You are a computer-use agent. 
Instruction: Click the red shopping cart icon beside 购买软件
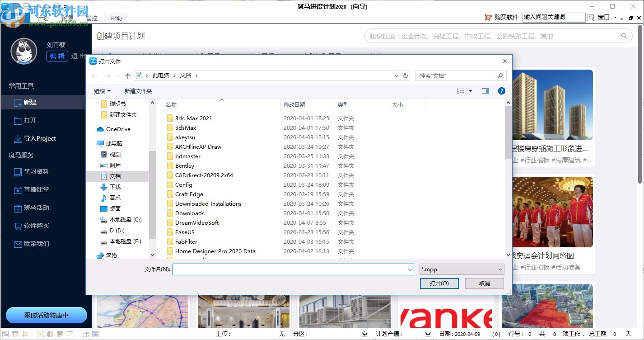pos(488,17)
